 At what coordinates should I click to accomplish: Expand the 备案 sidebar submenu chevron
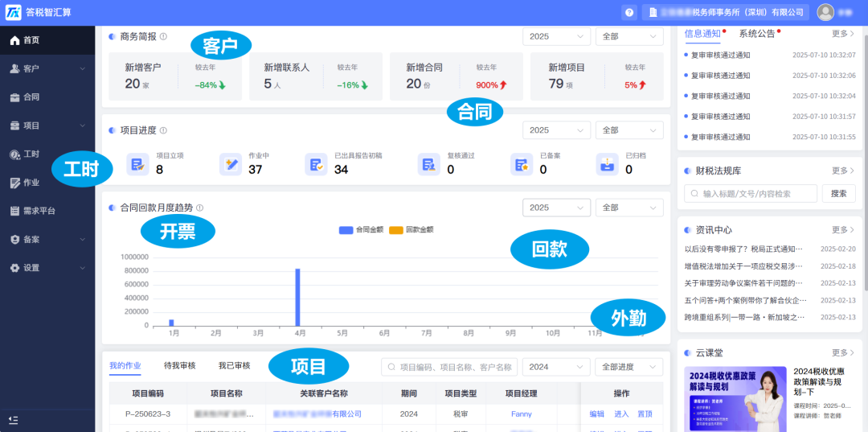point(83,239)
